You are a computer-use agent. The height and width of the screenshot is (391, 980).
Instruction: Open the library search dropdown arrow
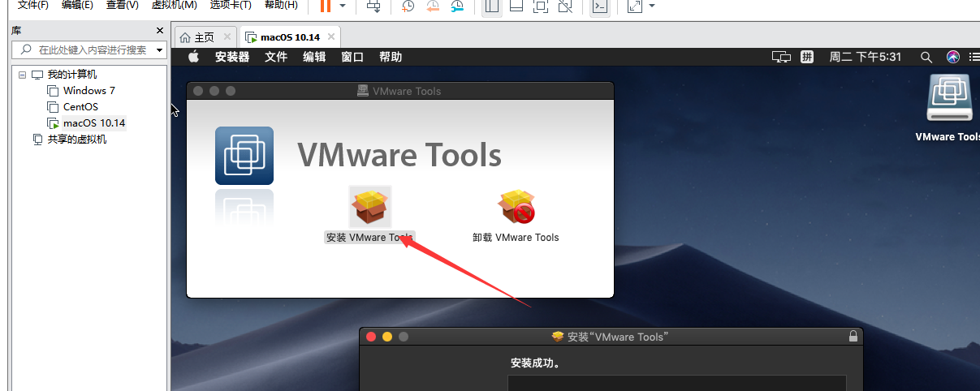(x=159, y=50)
